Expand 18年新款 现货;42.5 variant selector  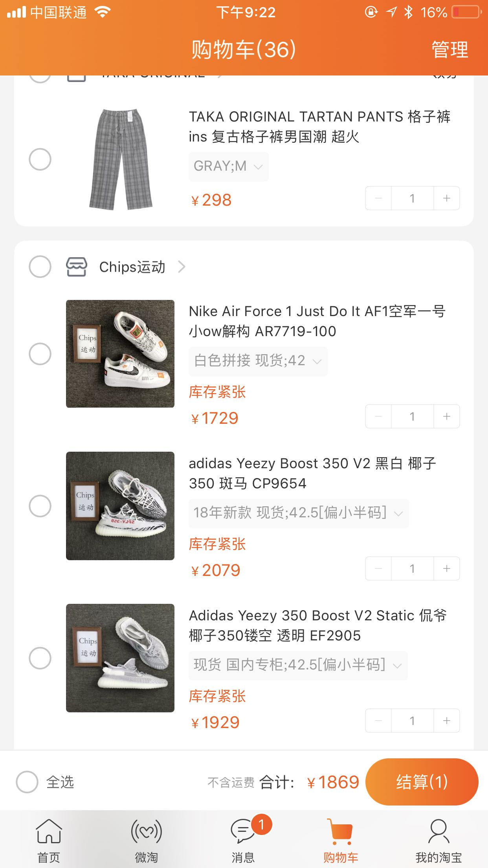click(x=299, y=513)
